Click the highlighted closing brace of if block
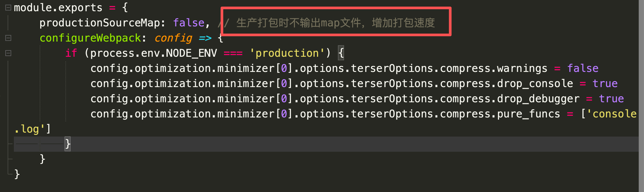644x192 pixels. (68, 144)
